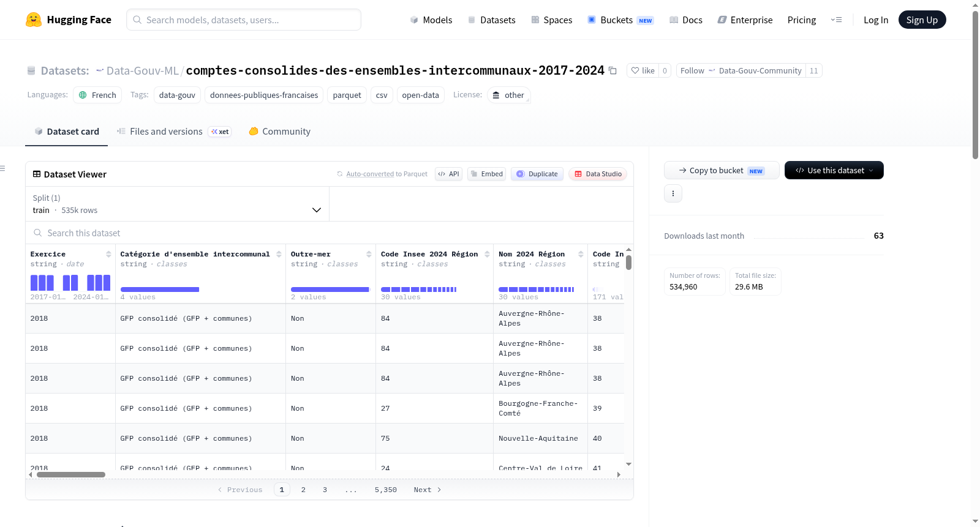Switch to Files and versions tab
This screenshot has width=980, height=527.
[173, 131]
